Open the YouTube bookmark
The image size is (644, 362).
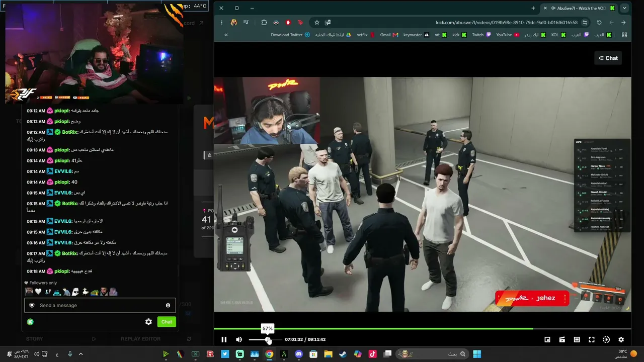click(508, 35)
